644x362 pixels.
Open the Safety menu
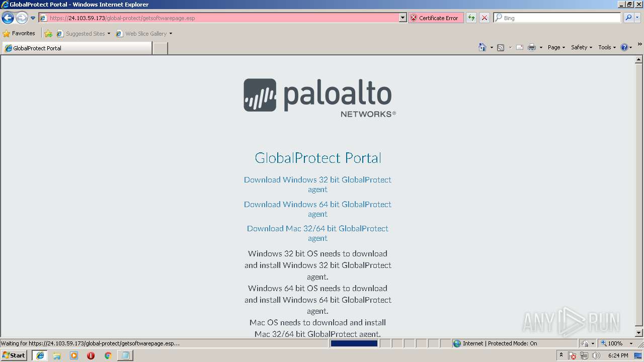[582, 47]
